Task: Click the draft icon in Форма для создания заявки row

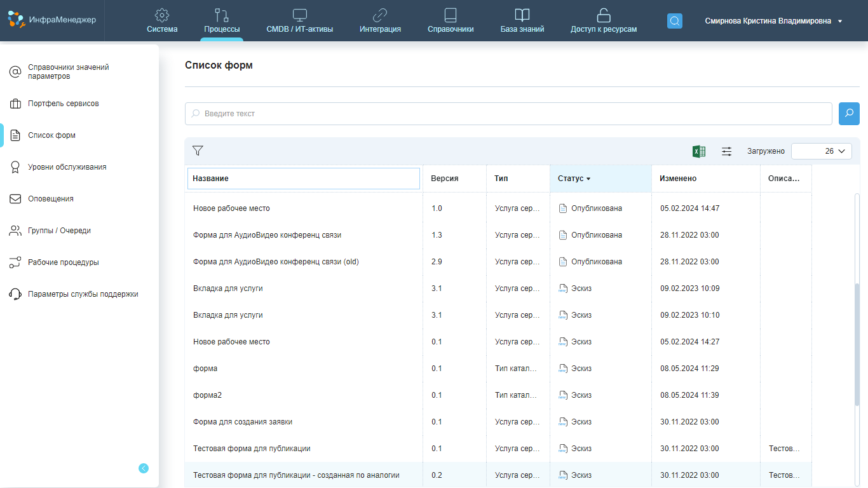Action: [562, 422]
